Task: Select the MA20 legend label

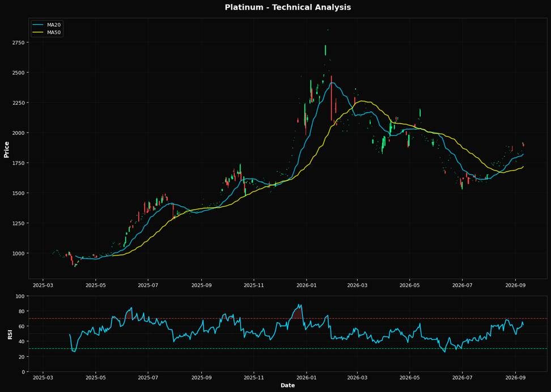Action: [x=55, y=24]
